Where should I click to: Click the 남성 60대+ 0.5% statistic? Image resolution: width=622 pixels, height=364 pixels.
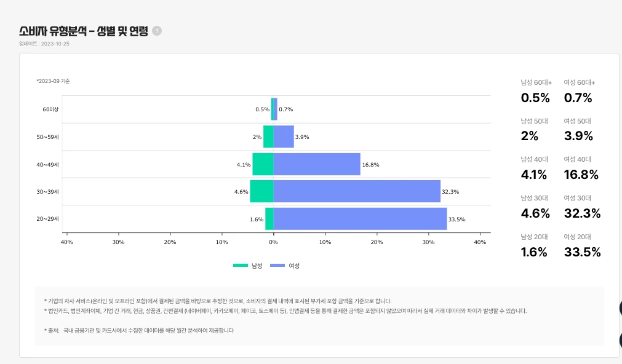point(534,97)
